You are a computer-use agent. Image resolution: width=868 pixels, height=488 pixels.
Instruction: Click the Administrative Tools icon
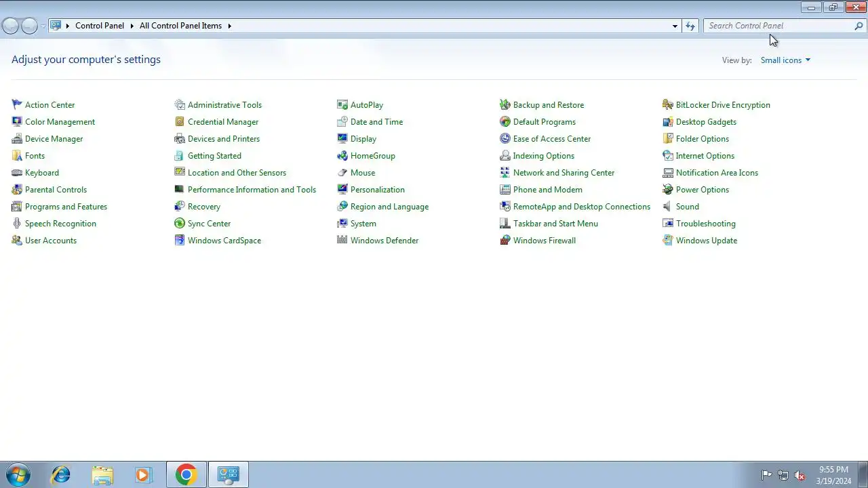(180, 104)
